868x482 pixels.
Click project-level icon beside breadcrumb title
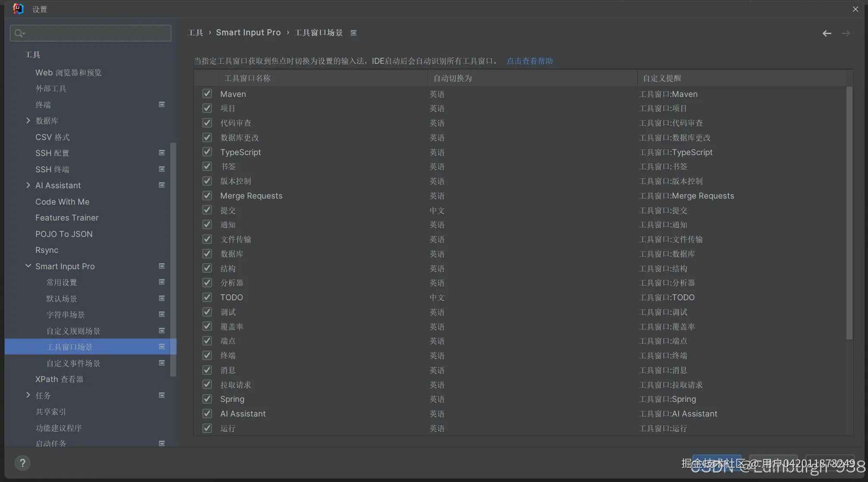353,33
